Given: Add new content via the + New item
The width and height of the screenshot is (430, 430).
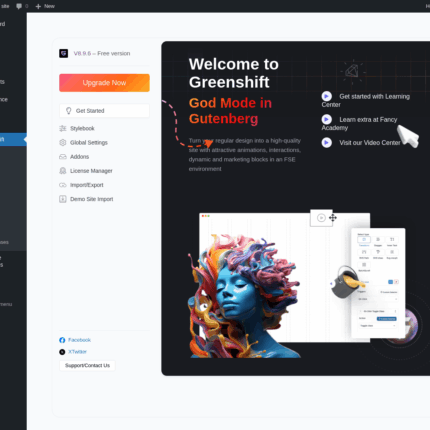Looking at the screenshot, I should tap(45, 6).
